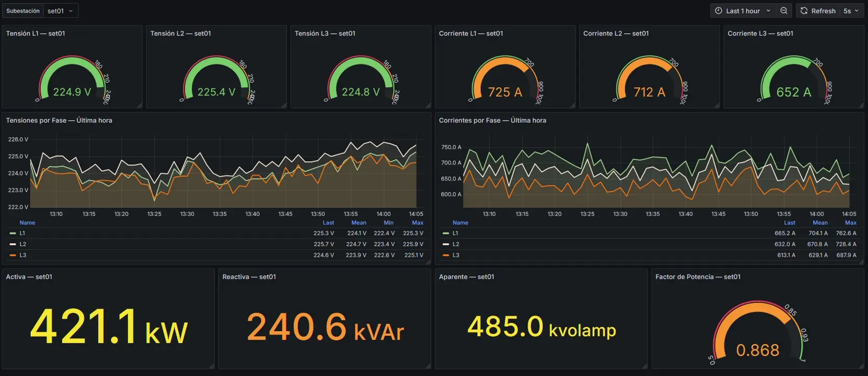Click the Refresh dashboard icon

804,10
